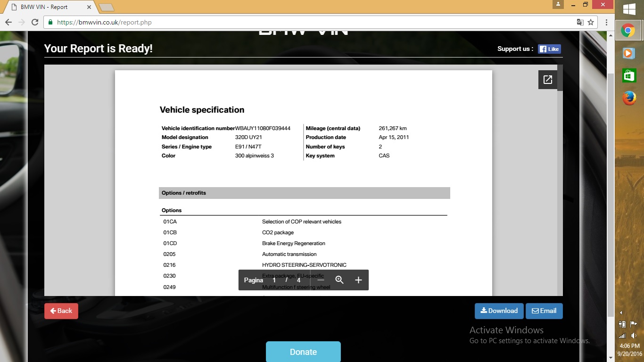The height and width of the screenshot is (362, 644).
Task: Show hidden tray icons arrow
Action: coord(621,313)
